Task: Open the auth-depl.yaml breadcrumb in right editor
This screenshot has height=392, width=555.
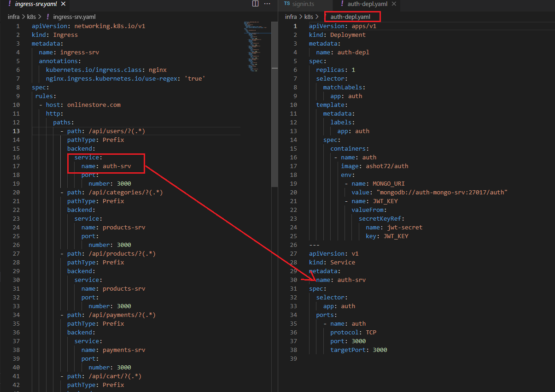Action: (x=350, y=17)
